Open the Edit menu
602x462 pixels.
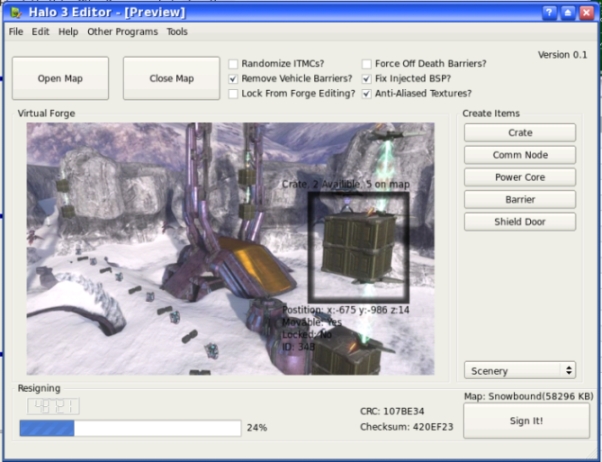point(40,31)
